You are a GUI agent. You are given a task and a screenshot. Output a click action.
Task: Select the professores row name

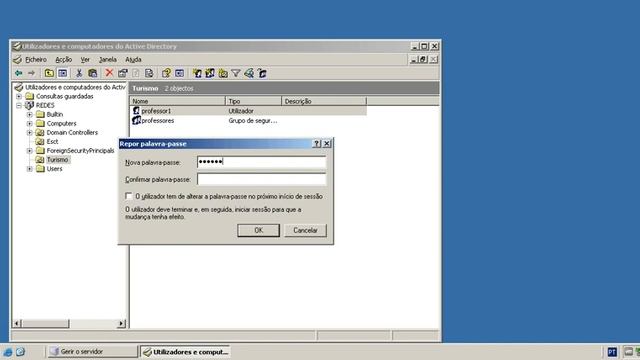point(158,121)
